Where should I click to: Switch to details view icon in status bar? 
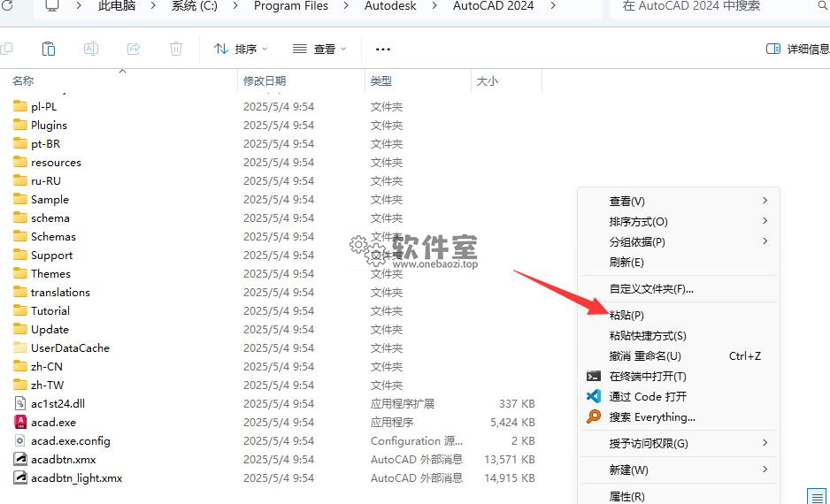[x=817, y=497]
